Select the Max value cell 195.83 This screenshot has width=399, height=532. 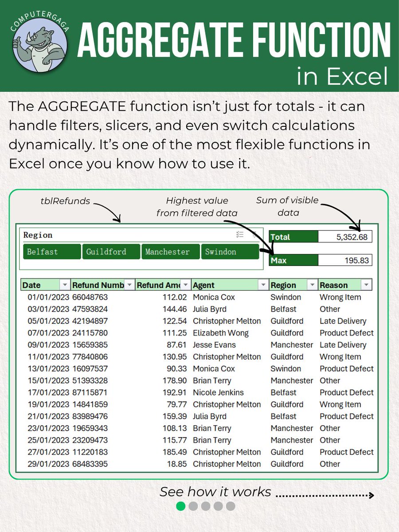click(x=345, y=260)
